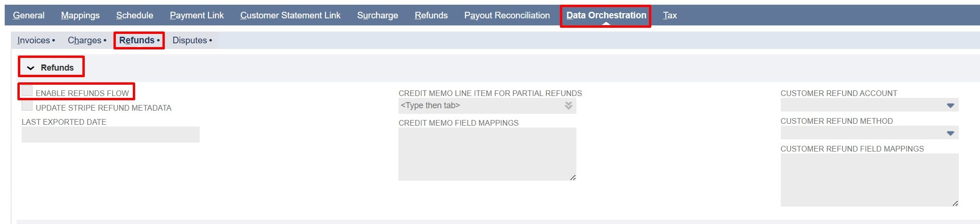The height and width of the screenshot is (224, 980).
Task: Open the Disputes subtab
Action: (x=190, y=40)
